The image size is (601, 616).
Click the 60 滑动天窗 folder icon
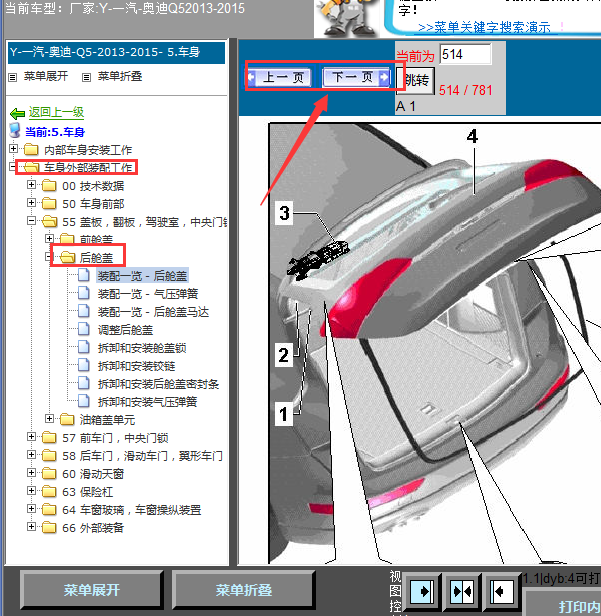[x=49, y=474]
